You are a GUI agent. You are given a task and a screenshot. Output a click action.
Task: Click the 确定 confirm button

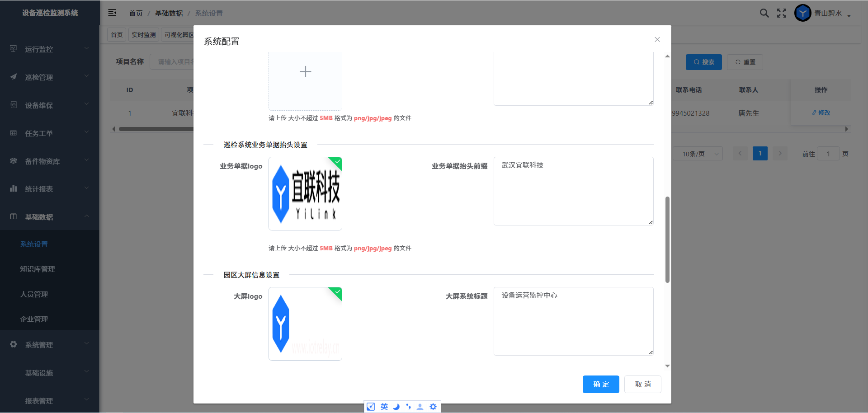[x=600, y=384]
